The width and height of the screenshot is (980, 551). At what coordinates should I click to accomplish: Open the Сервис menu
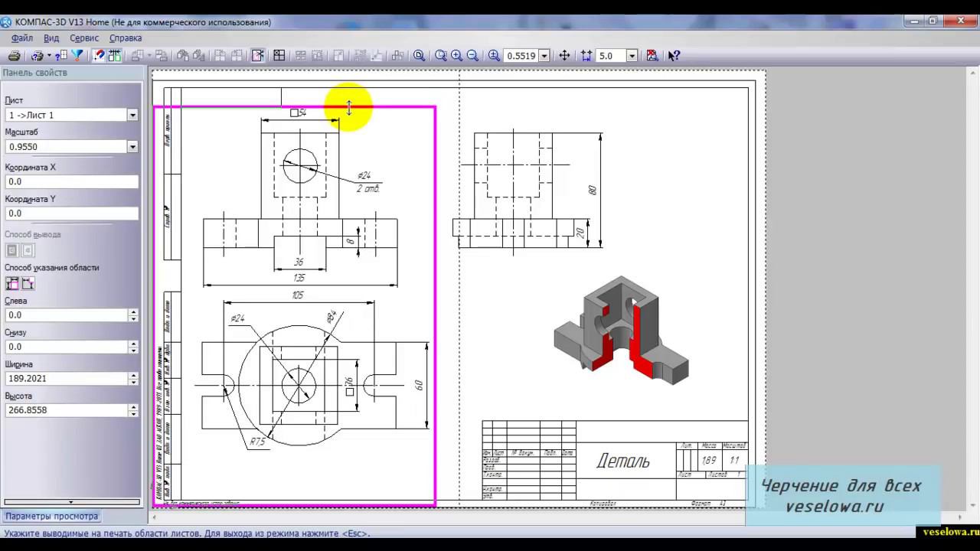tap(84, 37)
